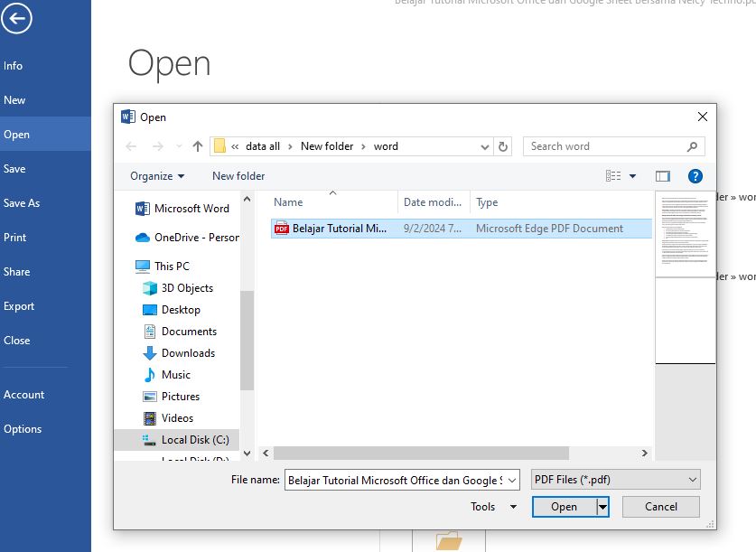Click word in breadcrumb path
The height and width of the screenshot is (552, 756).
(x=386, y=146)
